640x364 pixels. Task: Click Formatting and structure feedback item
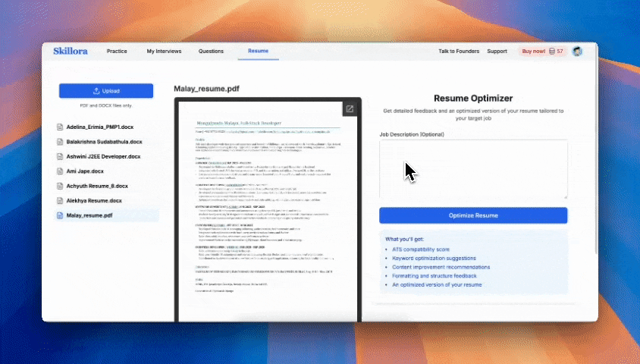point(435,276)
